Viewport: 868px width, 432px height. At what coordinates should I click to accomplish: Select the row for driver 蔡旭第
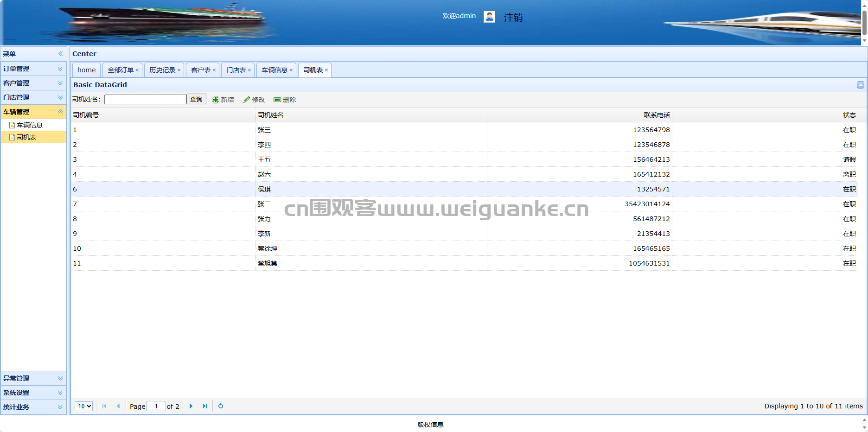coord(464,263)
